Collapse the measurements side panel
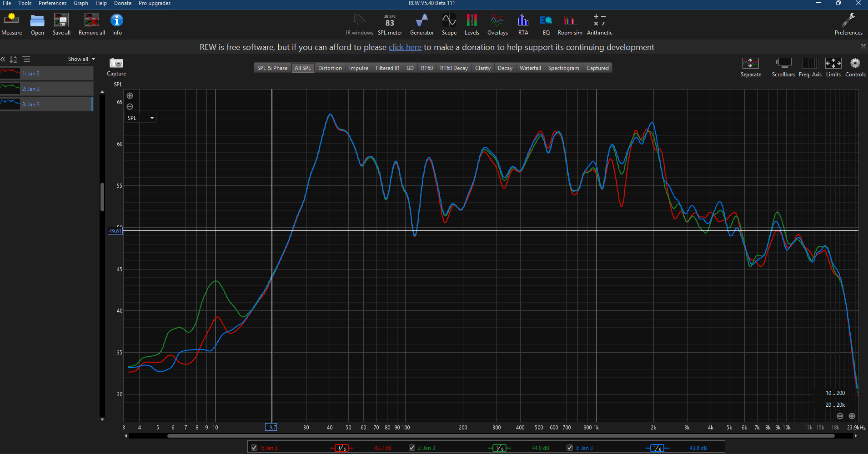868x454 pixels. coord(3,59)
